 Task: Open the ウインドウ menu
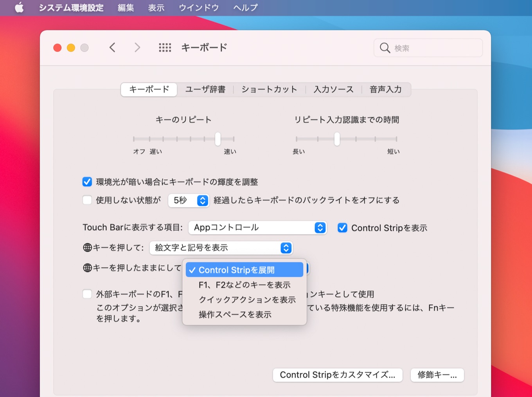199,8
